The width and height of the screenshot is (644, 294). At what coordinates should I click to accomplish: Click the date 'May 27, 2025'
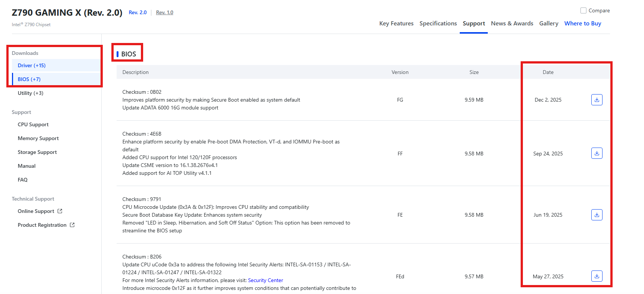tap(548, 276)
